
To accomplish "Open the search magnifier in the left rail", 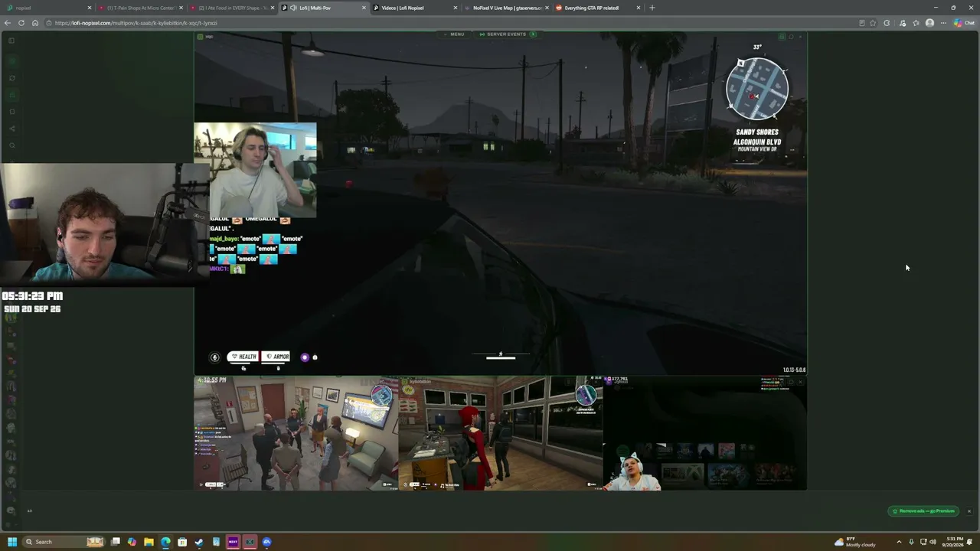I will point(11,145).
